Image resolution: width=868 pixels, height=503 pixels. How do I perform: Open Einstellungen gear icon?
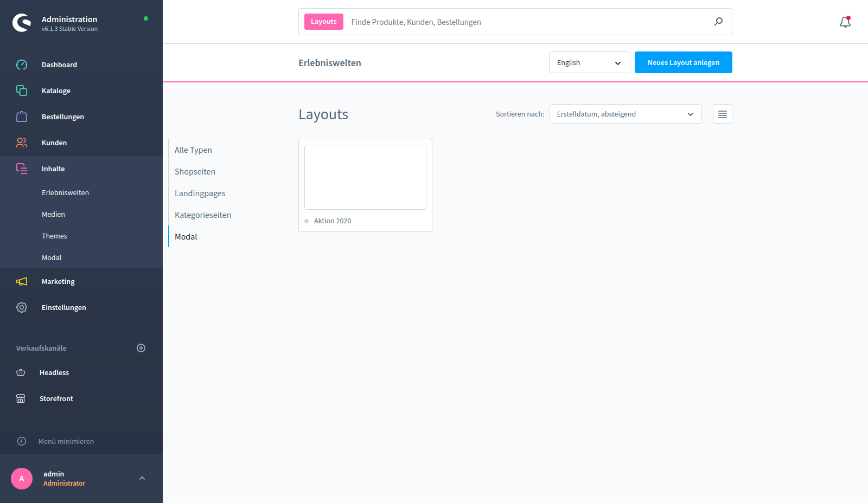point(22,307)
